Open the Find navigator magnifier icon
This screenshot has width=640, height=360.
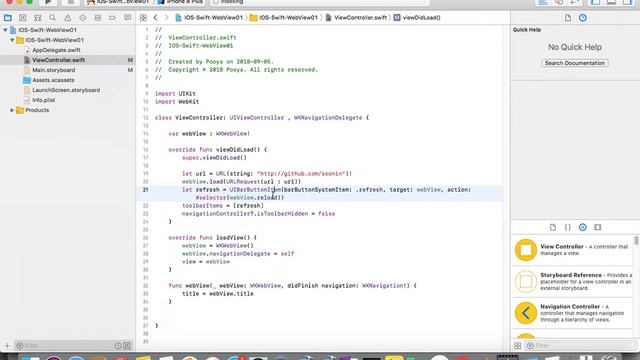point(52,18)
